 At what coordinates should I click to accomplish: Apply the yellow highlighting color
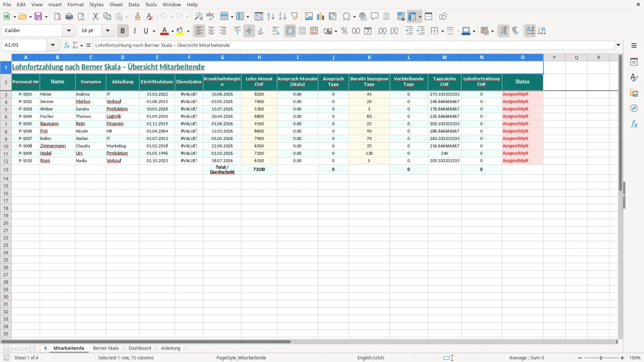pos(180,31)
